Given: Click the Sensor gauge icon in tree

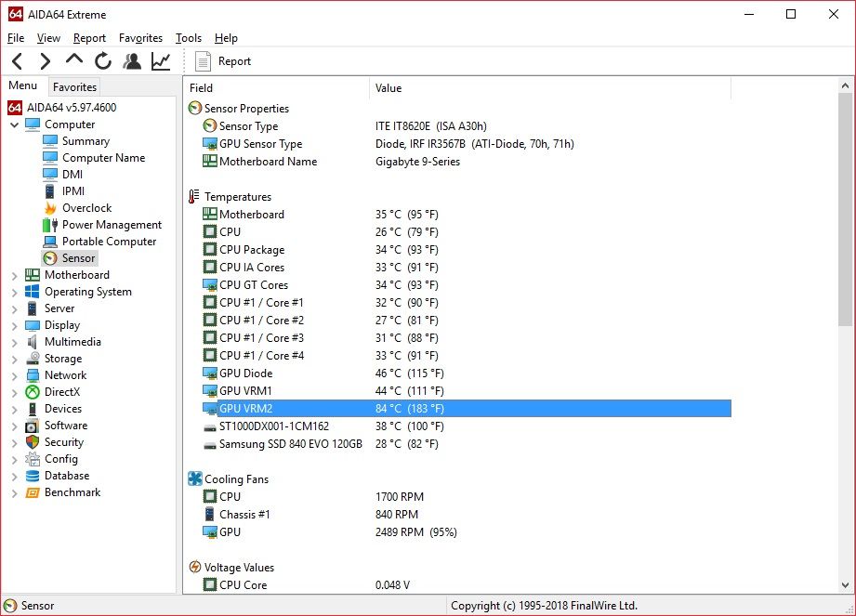Looking at the screenshot, I should tap(50, 258).
